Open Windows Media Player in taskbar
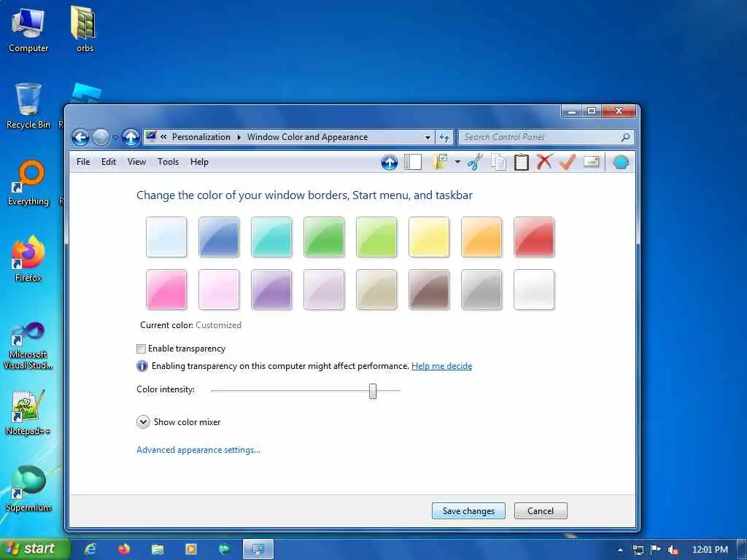 (x=190, y=549)
